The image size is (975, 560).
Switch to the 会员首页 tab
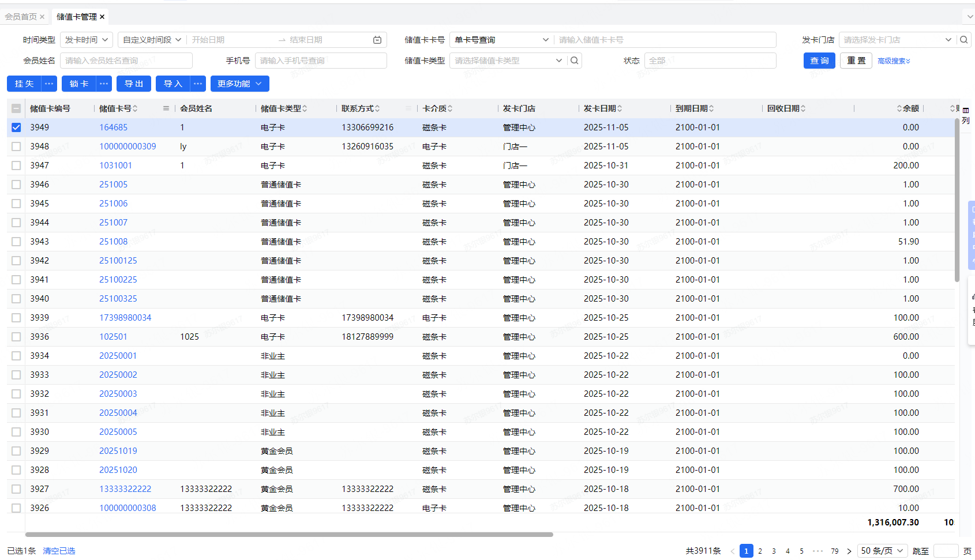click(x=21, y=17)
